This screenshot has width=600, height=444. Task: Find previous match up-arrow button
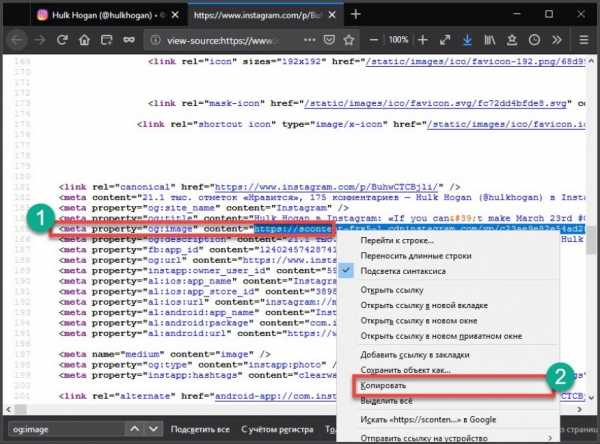(x=135, y=429)
